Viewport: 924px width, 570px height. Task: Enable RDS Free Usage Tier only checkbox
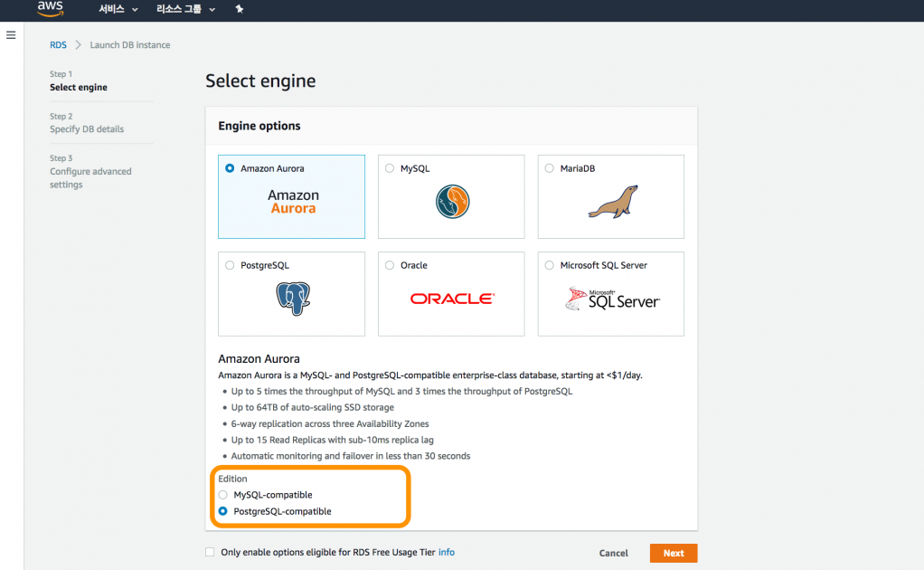(210, 552)
